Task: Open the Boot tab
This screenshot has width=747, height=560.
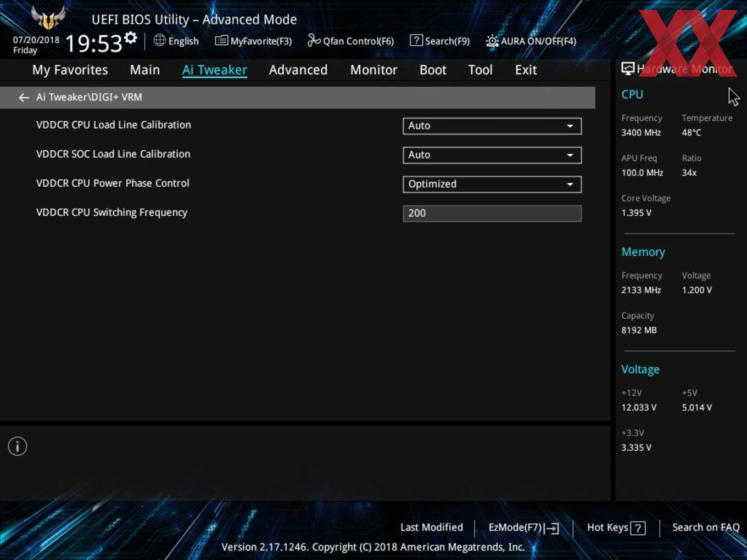Action: 433,70
